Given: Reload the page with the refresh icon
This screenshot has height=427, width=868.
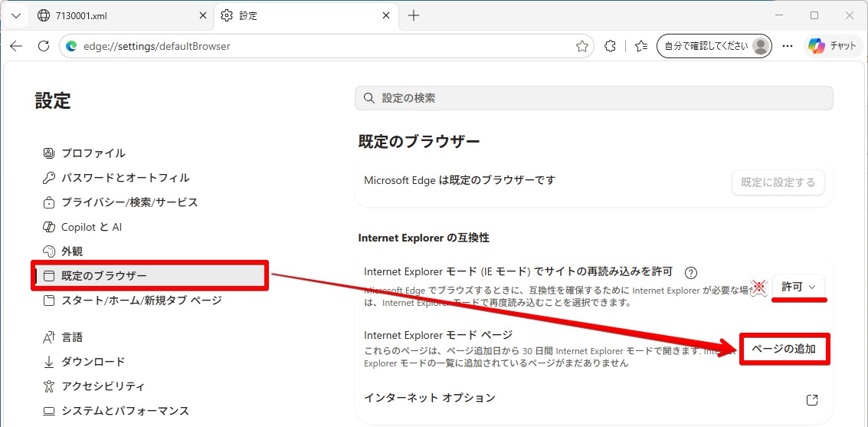Looking at the screenshot, I should [44, 46].
